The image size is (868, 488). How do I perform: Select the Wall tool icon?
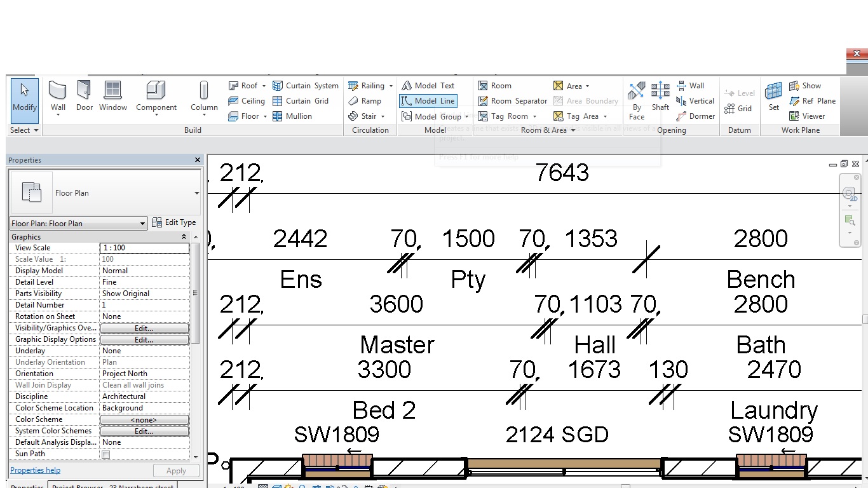pos(58,91)
